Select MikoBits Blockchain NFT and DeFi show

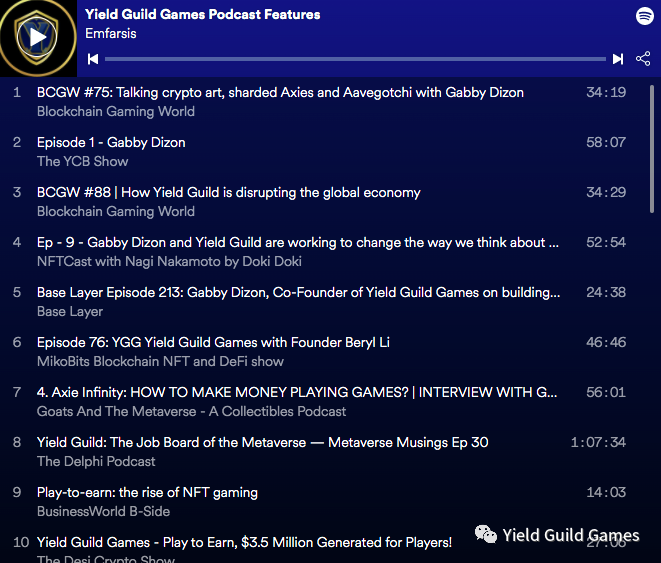[160, 361]
